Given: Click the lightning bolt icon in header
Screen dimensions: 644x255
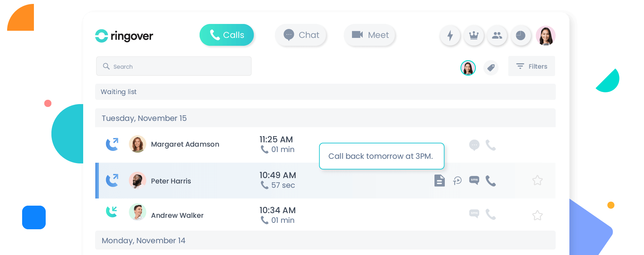Looking at the screenshot, I should click(450, 35).
